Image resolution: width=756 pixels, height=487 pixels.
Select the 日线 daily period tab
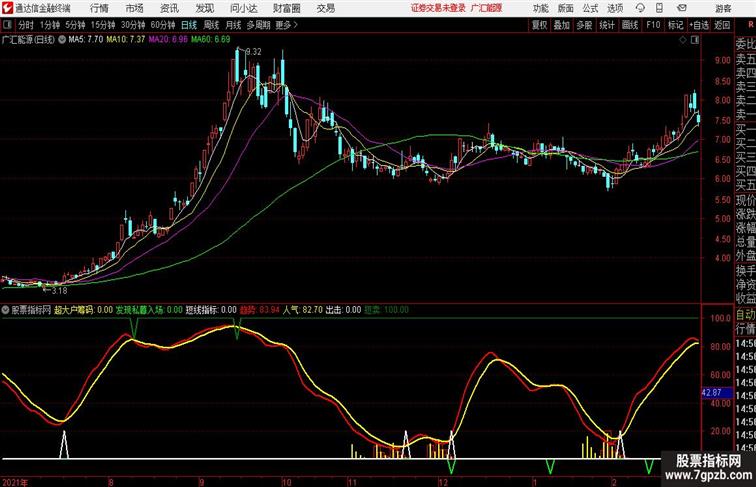pyautogui.click(x=189, y=25)
